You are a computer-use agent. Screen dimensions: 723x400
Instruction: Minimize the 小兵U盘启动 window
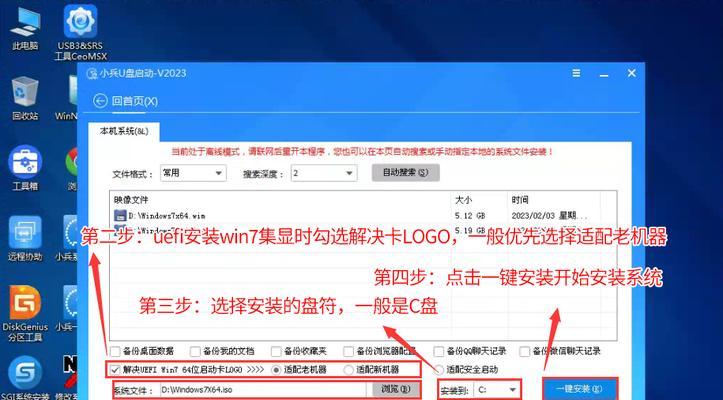pos(604,74)
